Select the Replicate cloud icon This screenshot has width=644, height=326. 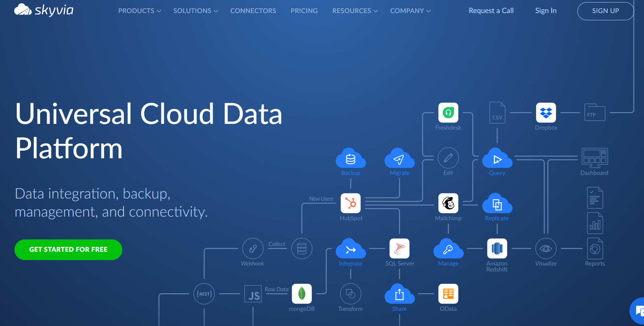497,203
